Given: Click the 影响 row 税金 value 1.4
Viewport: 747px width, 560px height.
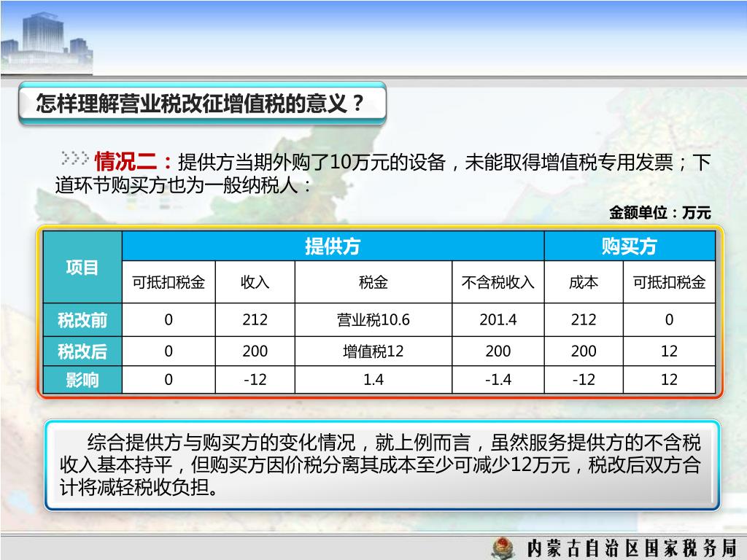Looking at the screenshot, I should tap(373, 379).
